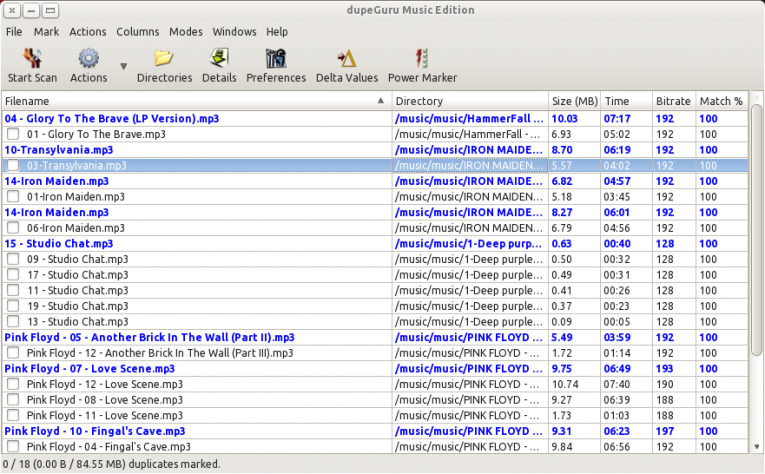Mark checkbox for Pink Floyd - 11 - Love Scene.mp3
765x474 pixels.
click(13, 415)
